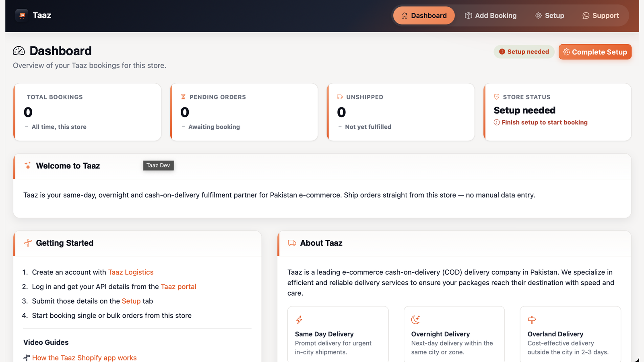Click the Video Guides heading
Screen dimensions: 644x362
(x=46, y=342)
